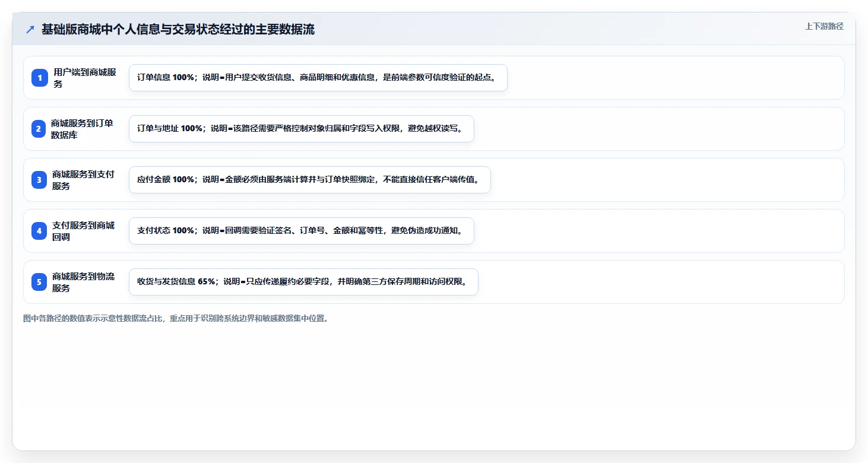Open the 支付状态 100% description box
This screenshot has height=463, width=868.
pos(302,231)
